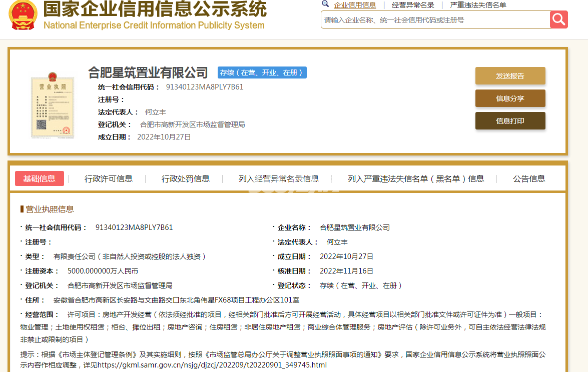Select the 企业信用信息 search category
The width and height of the screenshot is (588, 372).
355,5
